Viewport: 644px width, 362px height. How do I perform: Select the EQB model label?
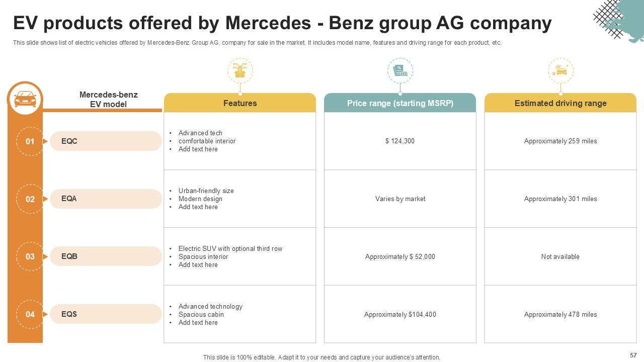69,256
